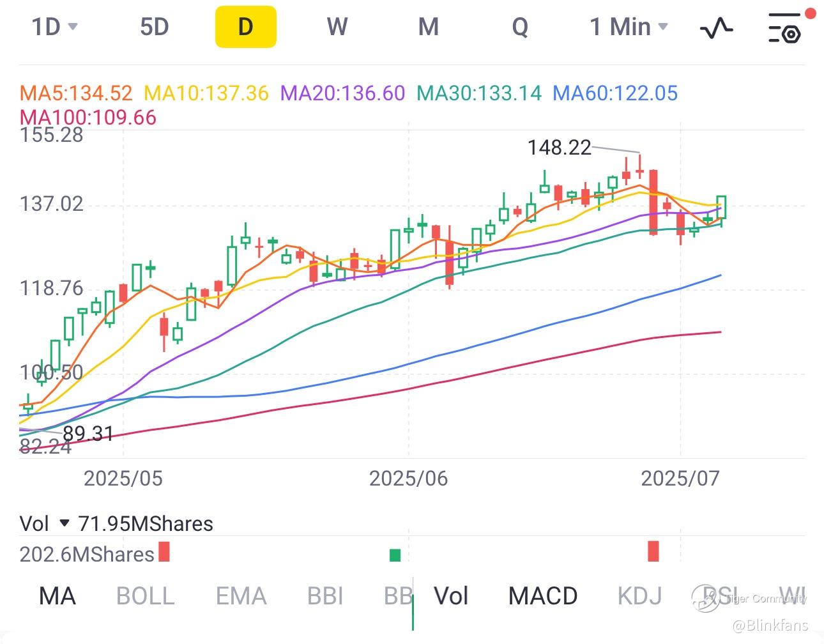The height and width of the screenshot is (644, 824).
Task: Select the MACD sub-indicator
Action: click(x=543, y=596)
